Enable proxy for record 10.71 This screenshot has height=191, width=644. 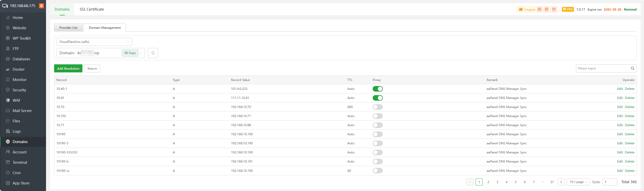coord(378,125)
